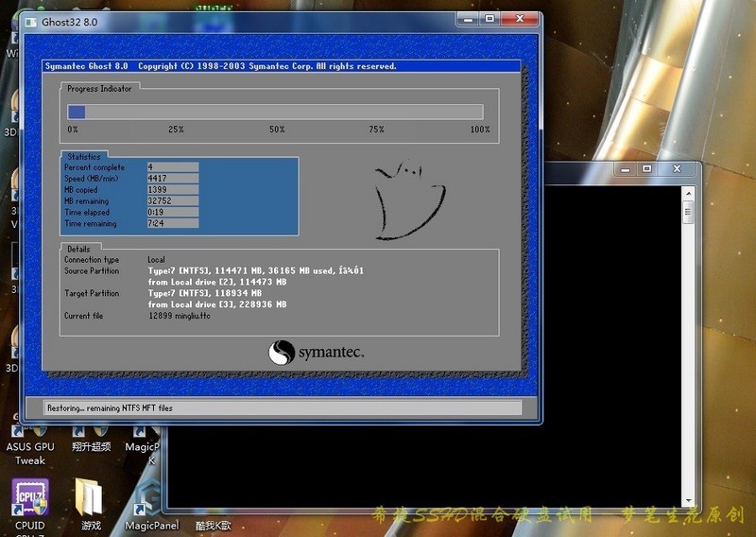Click the Restoring status bar text
Screen dimensions: 756x537
click(110, 408)
